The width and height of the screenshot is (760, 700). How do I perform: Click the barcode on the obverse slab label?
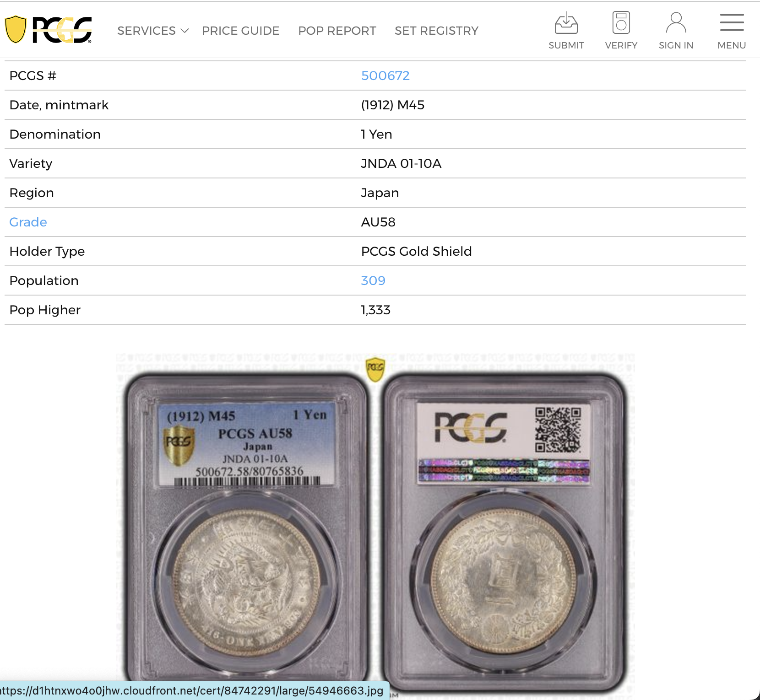tap(247, 481)
